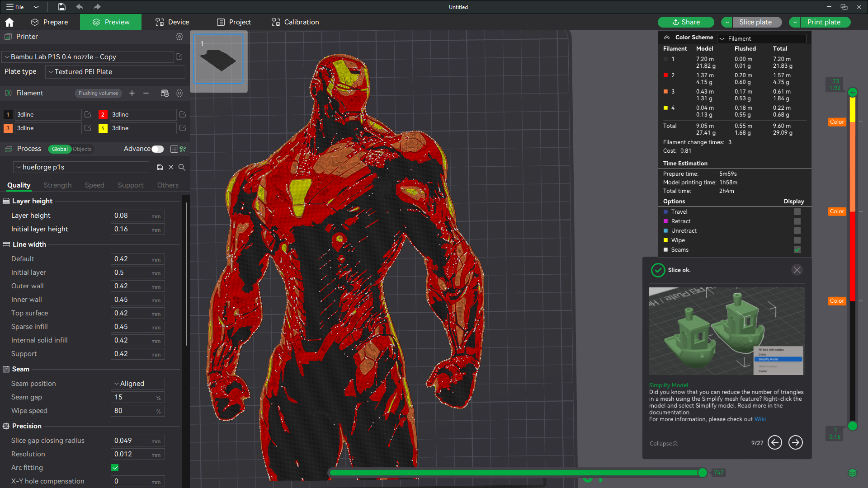Save the hueforge p1s process preset
Image resolution: width=868 pixels, height=488 pixels.
pyautogui.click(x=160, y=167)
